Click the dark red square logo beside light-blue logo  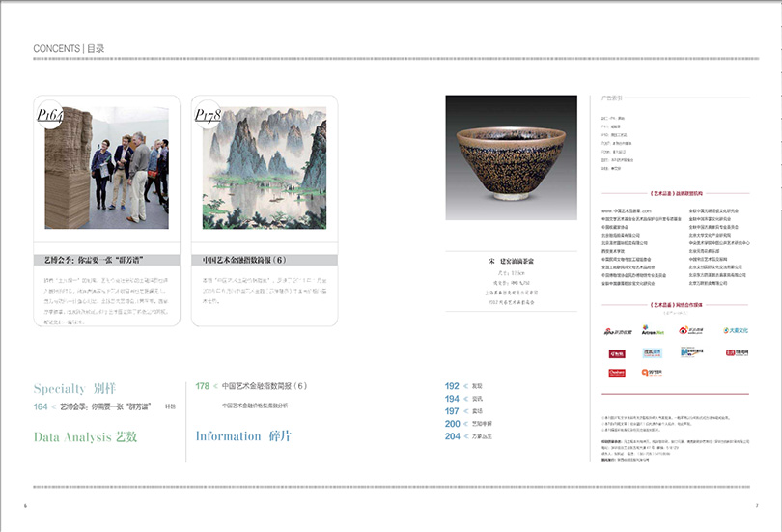617,354
